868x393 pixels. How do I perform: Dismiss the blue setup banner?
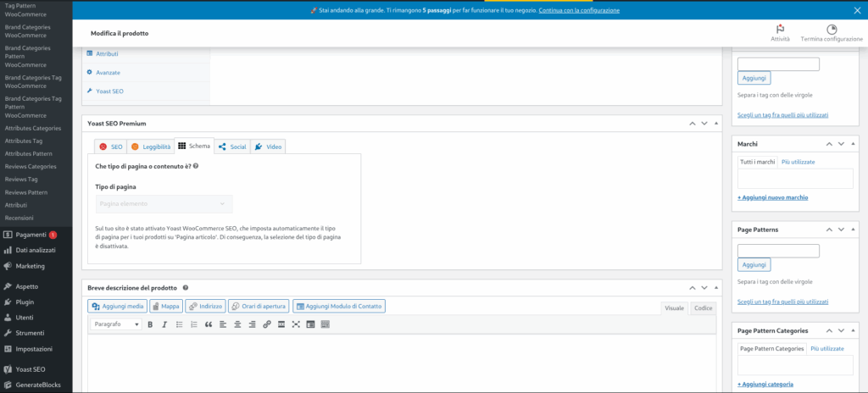(x=858, y=10)
